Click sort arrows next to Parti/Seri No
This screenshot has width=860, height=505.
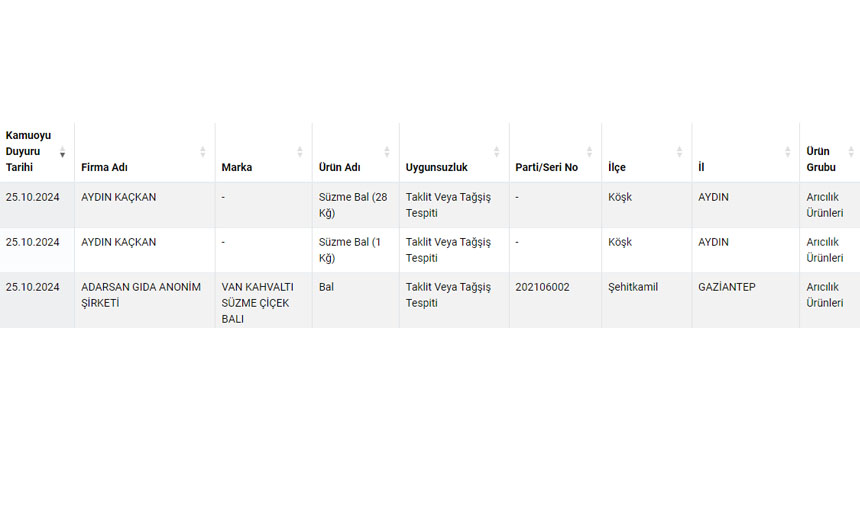tap(590, 152)
